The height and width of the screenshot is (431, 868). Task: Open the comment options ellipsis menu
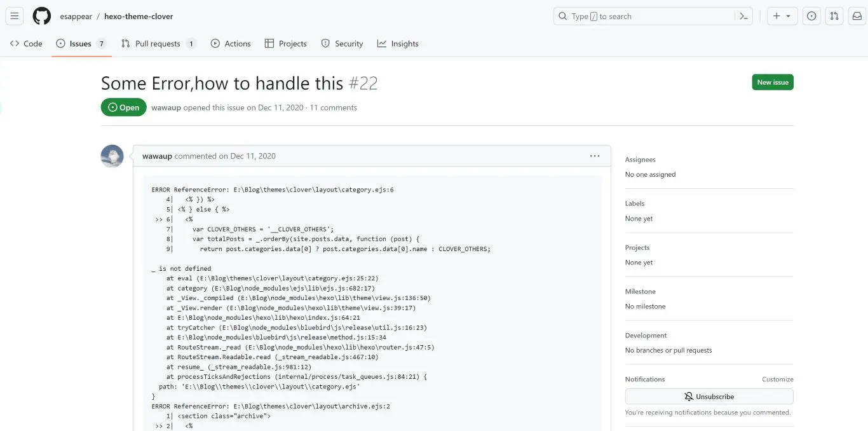click(x=594, y=156)
